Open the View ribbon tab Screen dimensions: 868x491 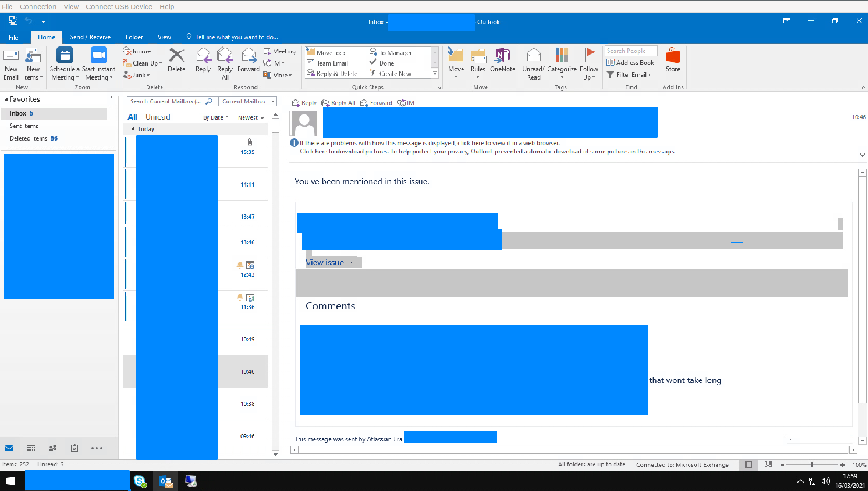coord(164,37)
